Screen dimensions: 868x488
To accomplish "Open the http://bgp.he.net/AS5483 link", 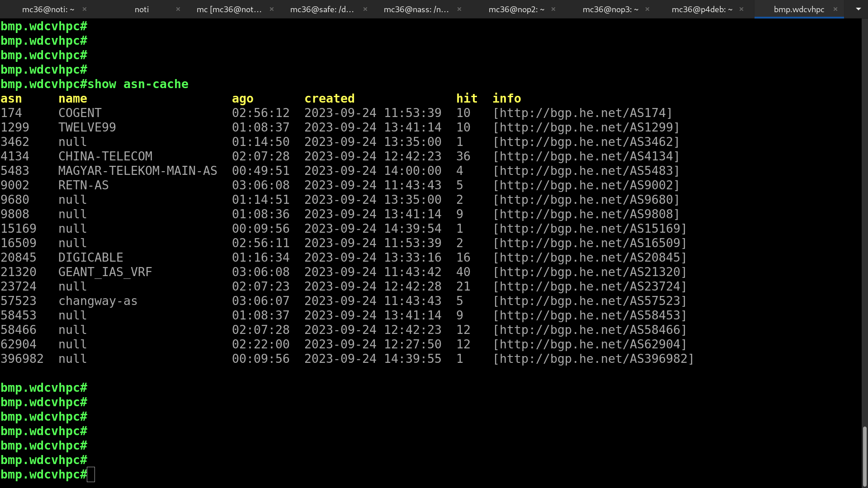I will (x=586, y=171).
